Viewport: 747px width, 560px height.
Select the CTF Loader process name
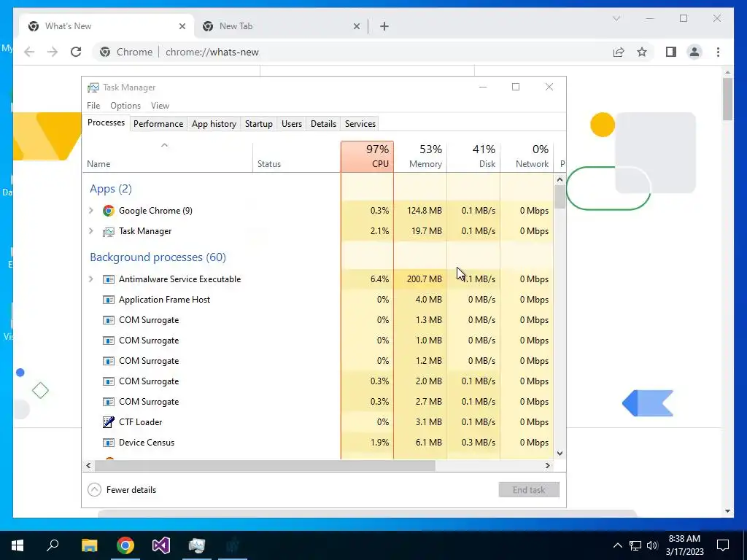click(141, 422)
